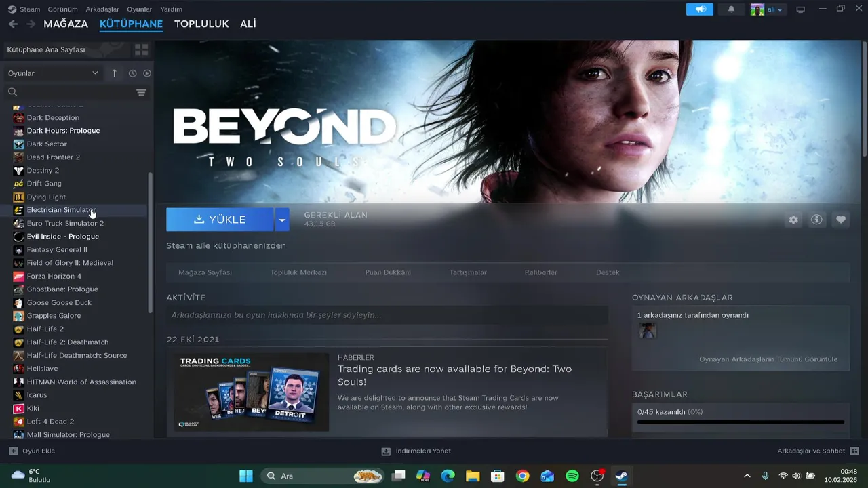Click the blue YÜKLE install button
The height and width of the screenshot is (488, 868).
click(x=220, y=220)
